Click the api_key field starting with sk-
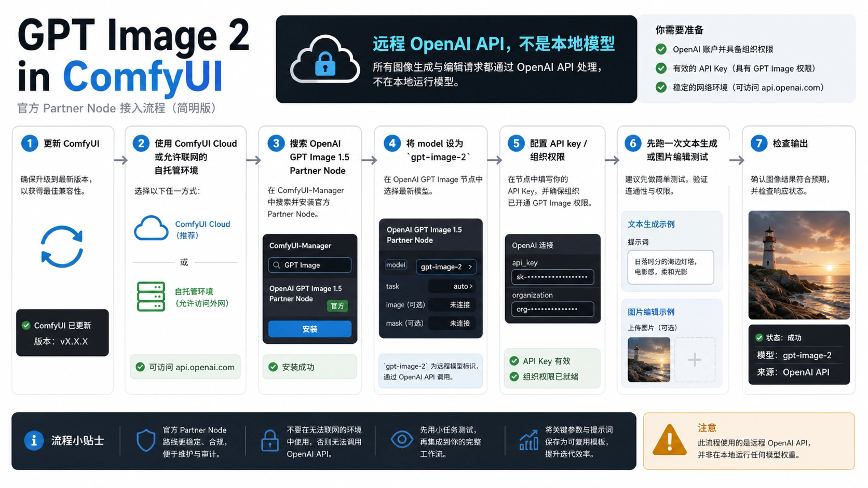The image size is (868, 488). pos(552,277)
